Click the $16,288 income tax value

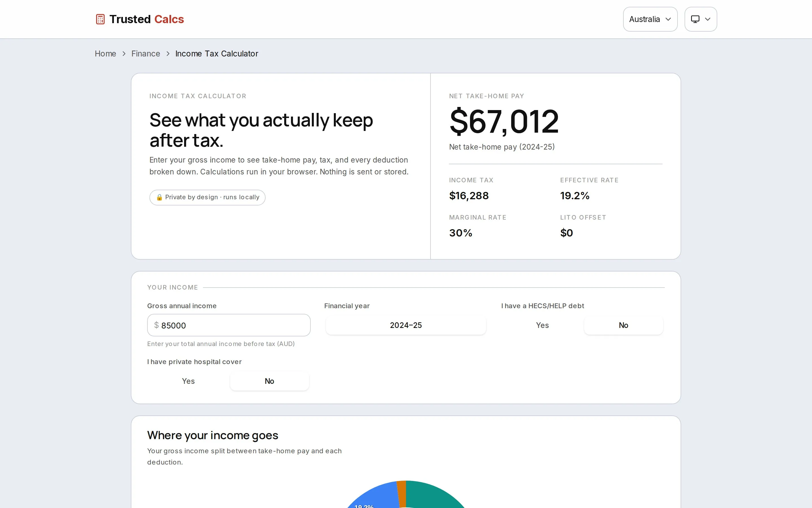pyautogui.click(x=469, y=196)
